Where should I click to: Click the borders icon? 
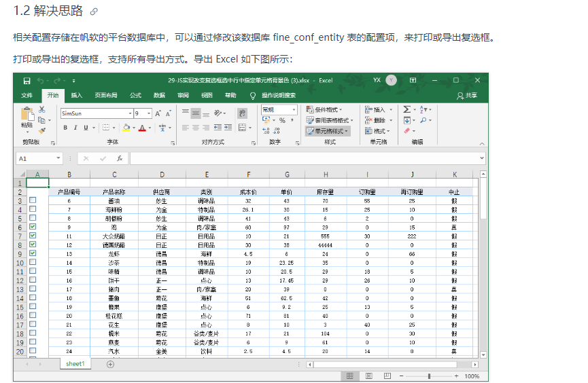(x=106, y=128)
